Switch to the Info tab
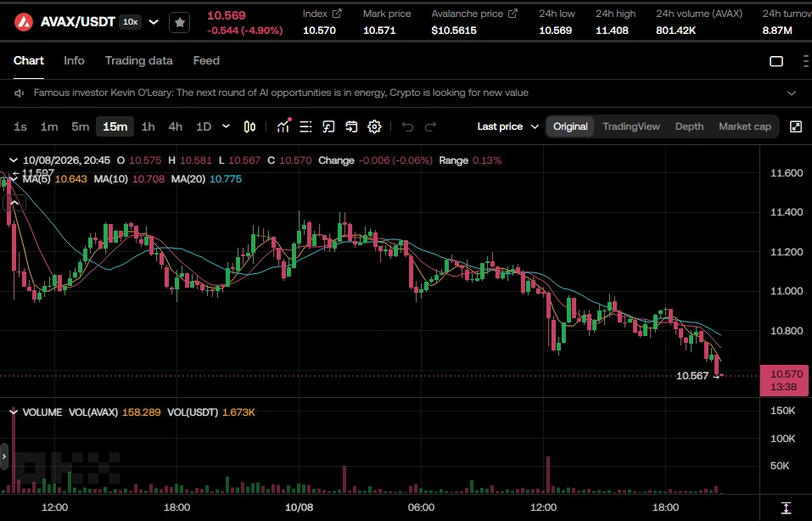This screenshot has height=521, width=812. [x=74, y=60]
